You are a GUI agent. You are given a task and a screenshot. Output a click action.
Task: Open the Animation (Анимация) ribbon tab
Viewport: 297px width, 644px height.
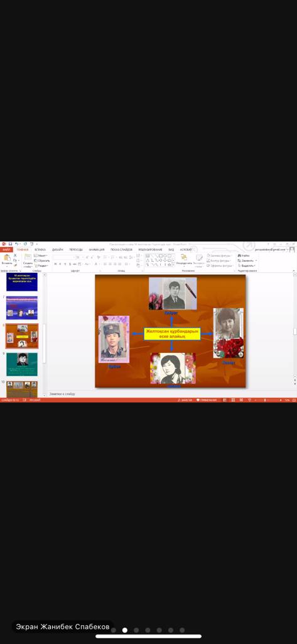pos(97,249)
